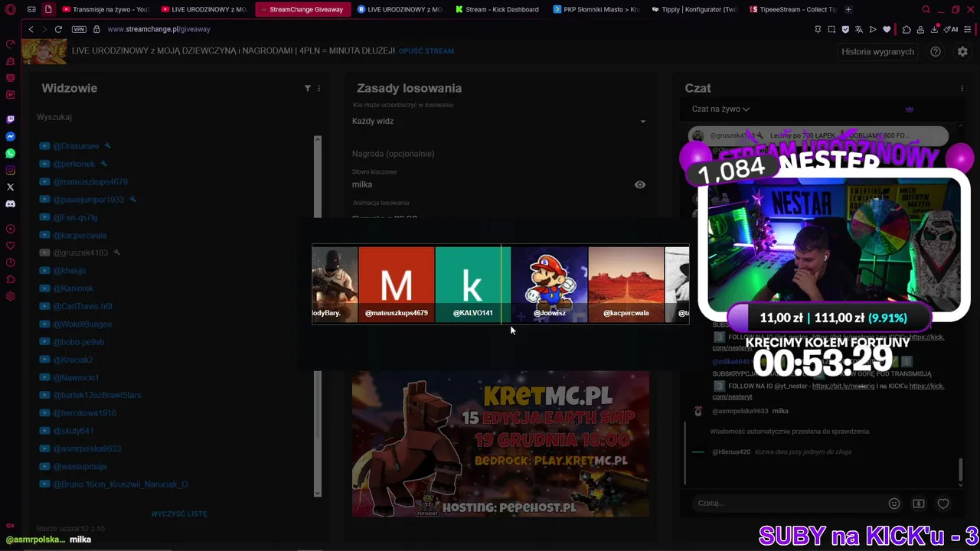Select viewer @Draxumee in list

point(76,146)
